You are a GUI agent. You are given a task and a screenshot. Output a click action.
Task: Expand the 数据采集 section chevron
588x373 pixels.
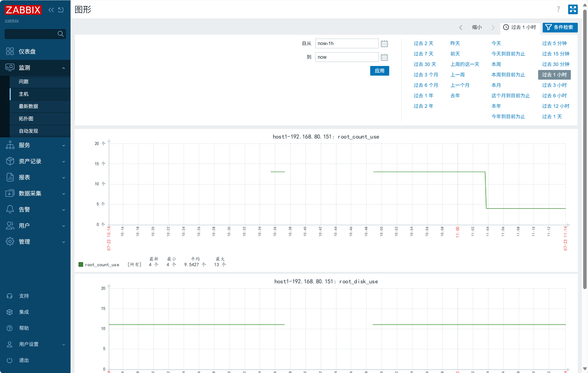[x=64, y=194]
